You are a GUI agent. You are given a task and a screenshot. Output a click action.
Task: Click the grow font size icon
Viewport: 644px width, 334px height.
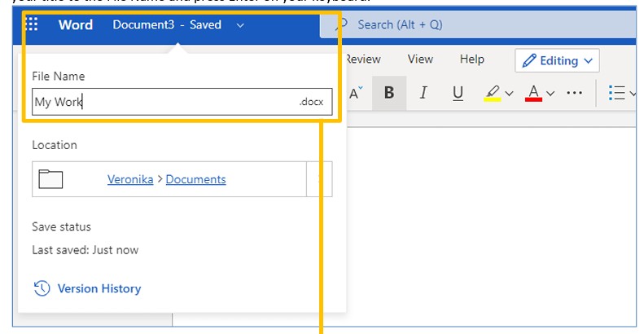click(x=356, y=94)
